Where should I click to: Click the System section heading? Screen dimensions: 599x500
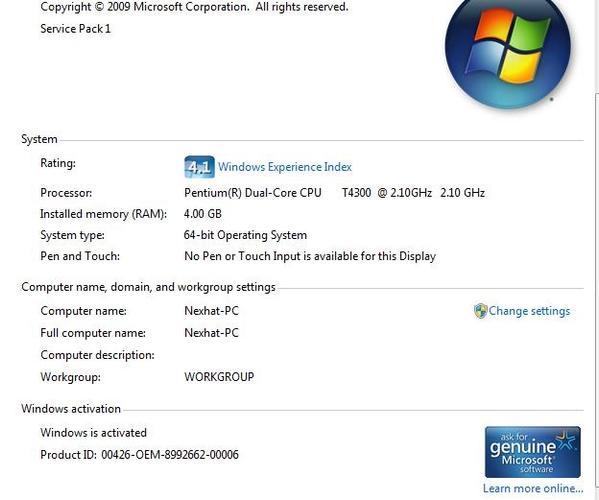point(39,139)
